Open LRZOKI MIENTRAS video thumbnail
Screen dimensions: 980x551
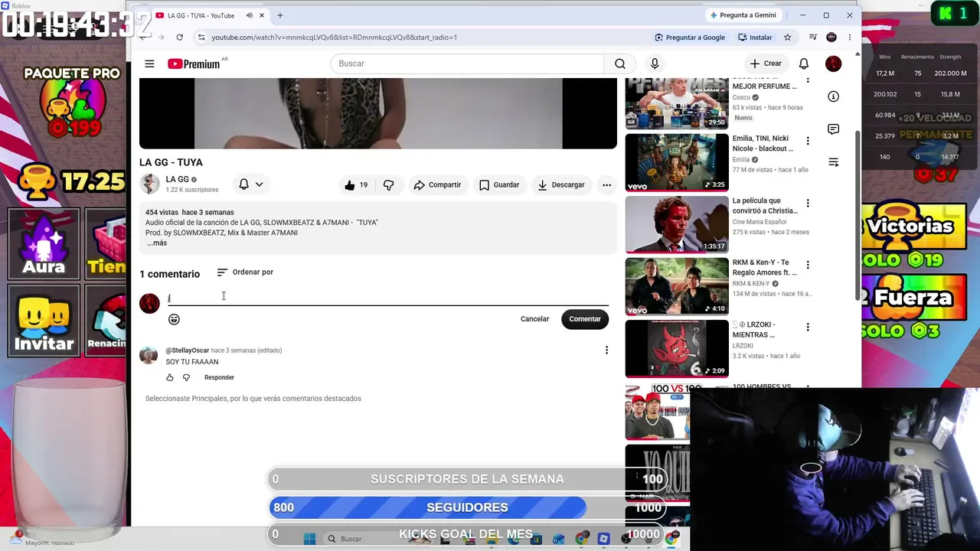(677, 348)
